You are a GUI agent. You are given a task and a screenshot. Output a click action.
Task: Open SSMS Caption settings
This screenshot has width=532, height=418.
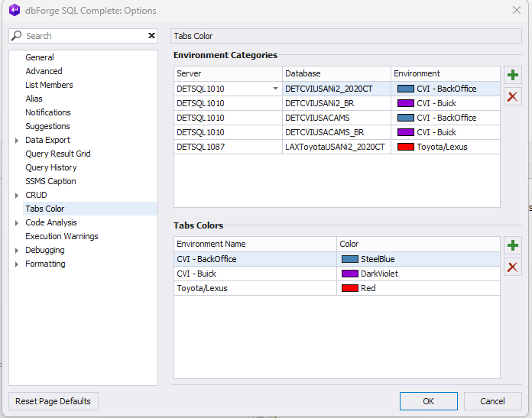pyautogui.click(x=50, y=181)
